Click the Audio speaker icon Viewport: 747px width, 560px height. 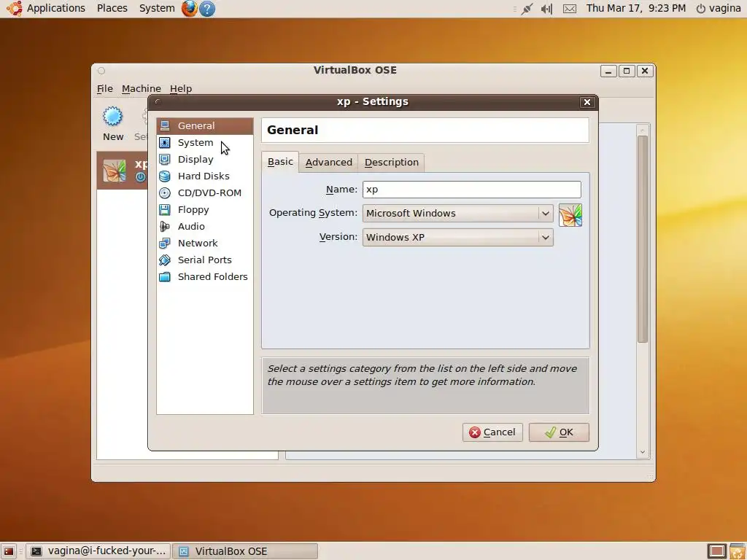(x=165, y=226)
